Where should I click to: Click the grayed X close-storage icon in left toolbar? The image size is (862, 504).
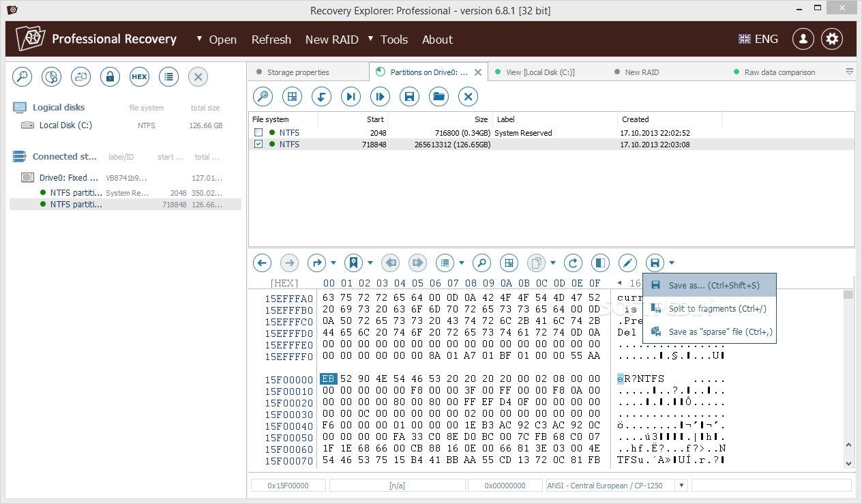tap(198, 77)
